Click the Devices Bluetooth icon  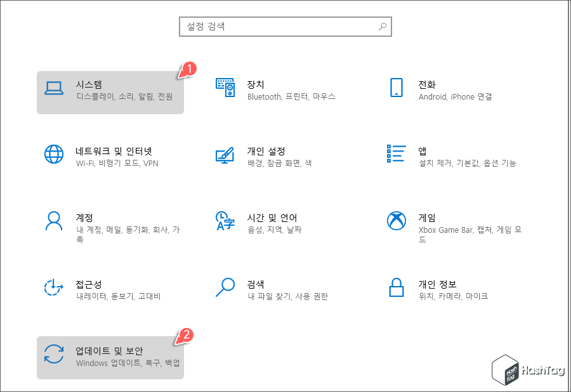click(225, 88)
